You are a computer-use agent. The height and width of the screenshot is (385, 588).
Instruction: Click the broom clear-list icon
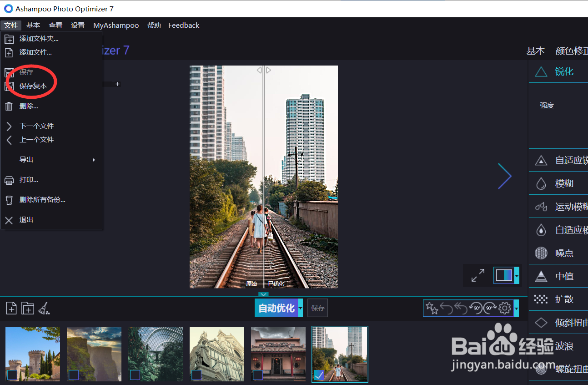44,308
